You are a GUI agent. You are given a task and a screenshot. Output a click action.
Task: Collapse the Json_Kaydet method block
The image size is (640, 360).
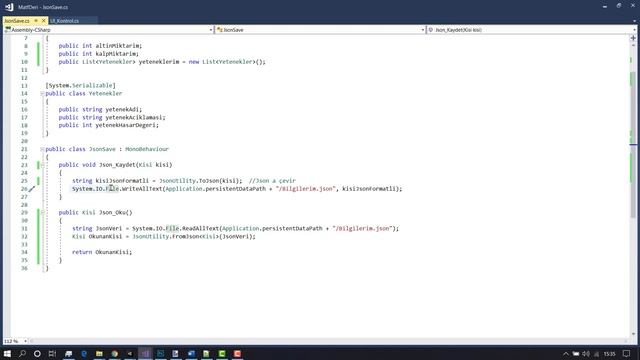(x=42, y=165)
